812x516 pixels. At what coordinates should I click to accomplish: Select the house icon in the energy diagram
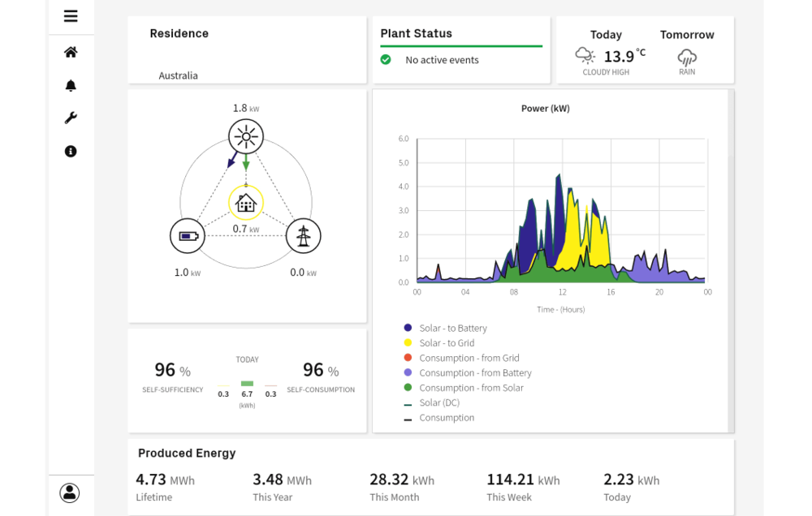[245, 204]
